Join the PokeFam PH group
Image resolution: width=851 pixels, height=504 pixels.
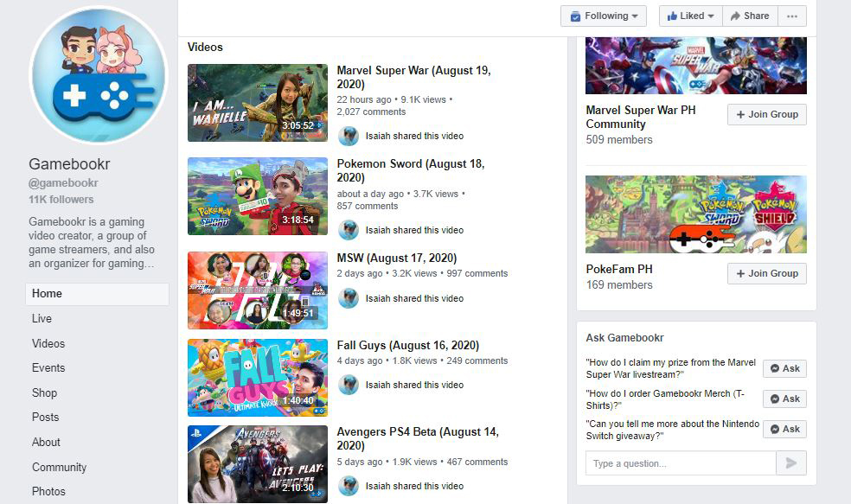tap(767, 273)
